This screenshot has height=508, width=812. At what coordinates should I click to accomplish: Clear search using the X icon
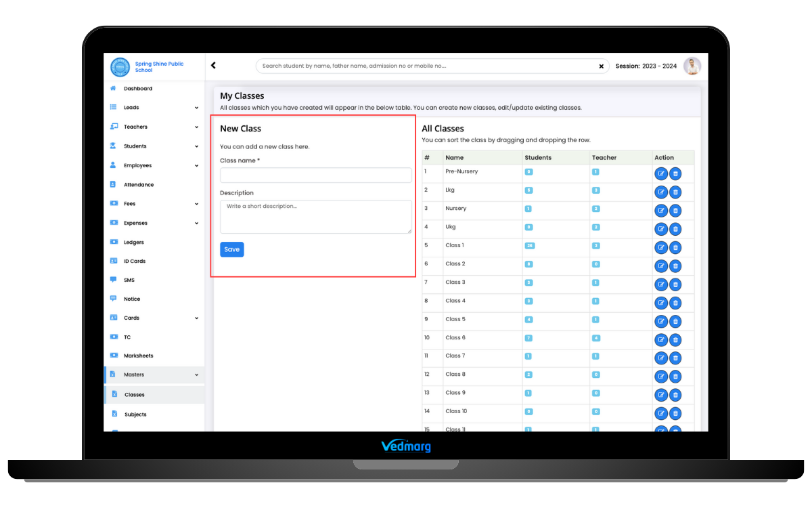[x=601, y=66]
